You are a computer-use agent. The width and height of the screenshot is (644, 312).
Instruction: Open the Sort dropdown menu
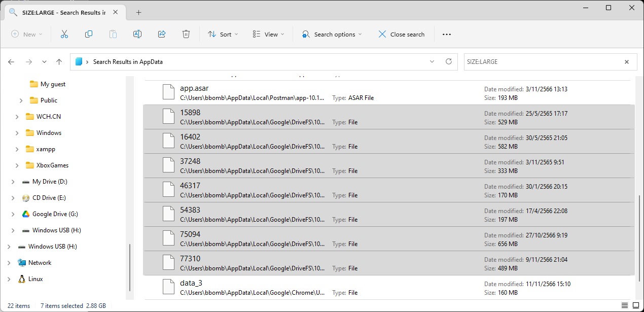click(x=223, y=34)
